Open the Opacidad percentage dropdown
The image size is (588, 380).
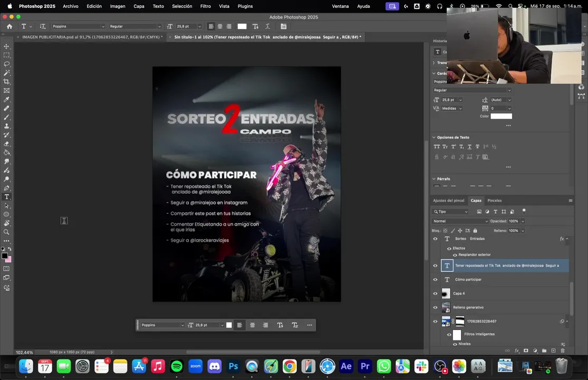pyautogui.click(x=523, y=221)
